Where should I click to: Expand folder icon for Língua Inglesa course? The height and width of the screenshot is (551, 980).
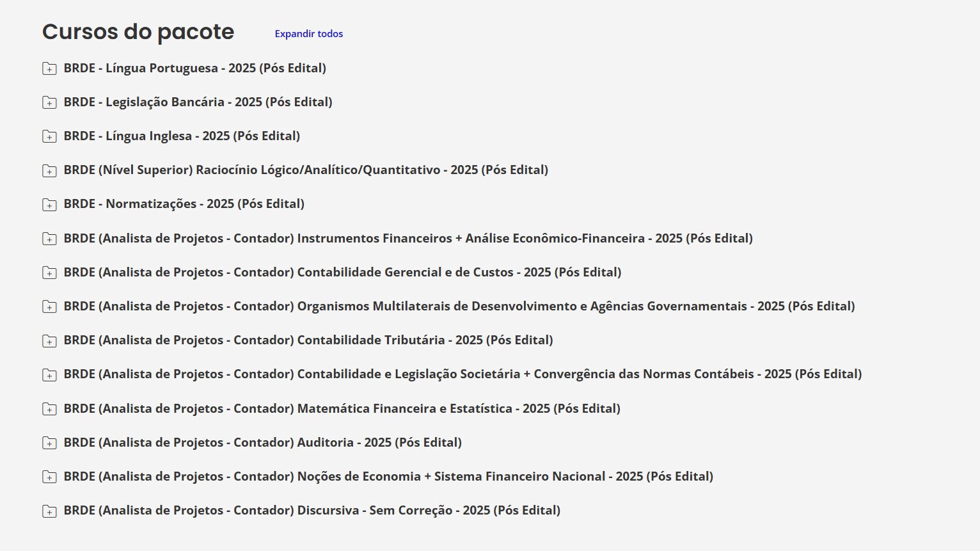(x=49, y=136)
